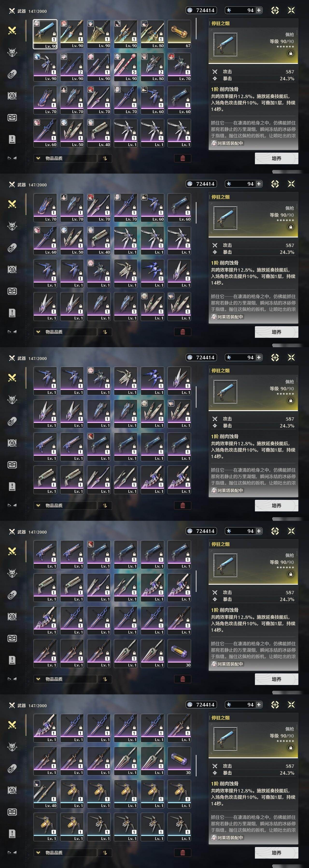Select the highlighted Lv. 90 blue pistol weapon

[45, 34]
